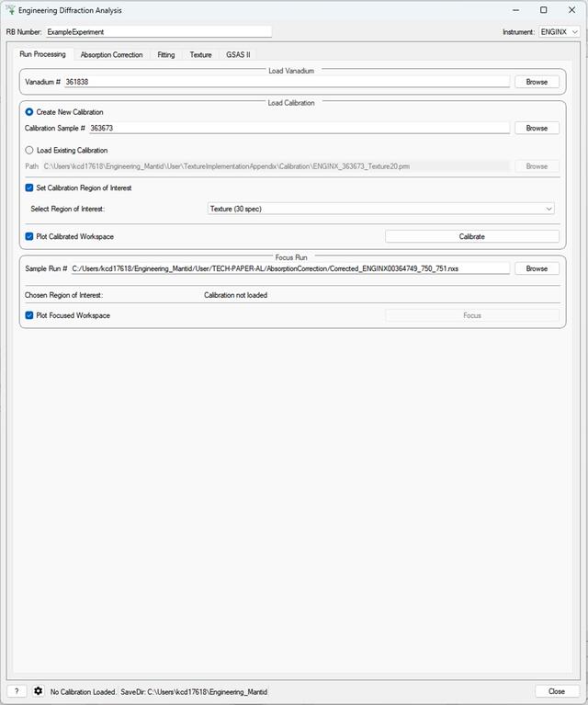Open the settings gear icon
The width and height of the screenshot is (588, 705).
click(39, 691)
